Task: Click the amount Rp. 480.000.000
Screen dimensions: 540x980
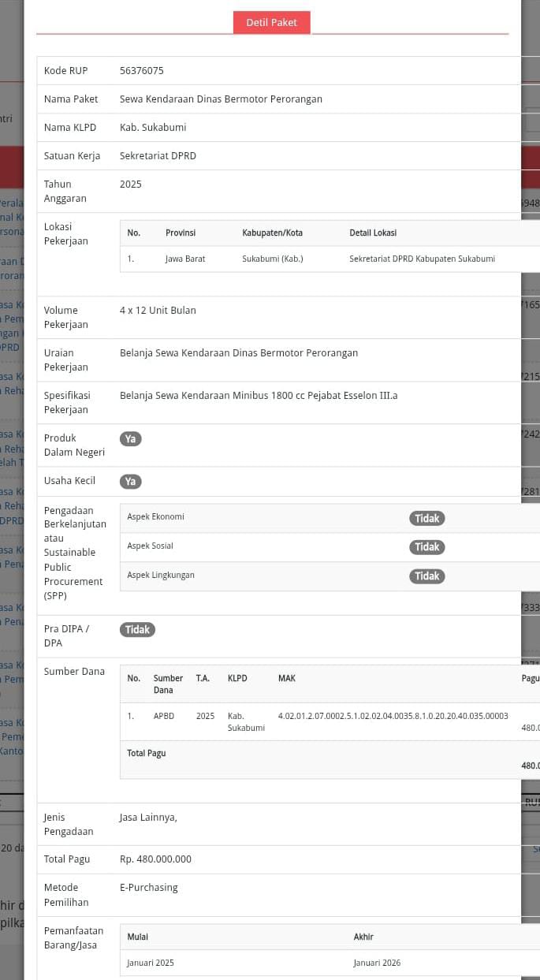Action: pos(155,859)
